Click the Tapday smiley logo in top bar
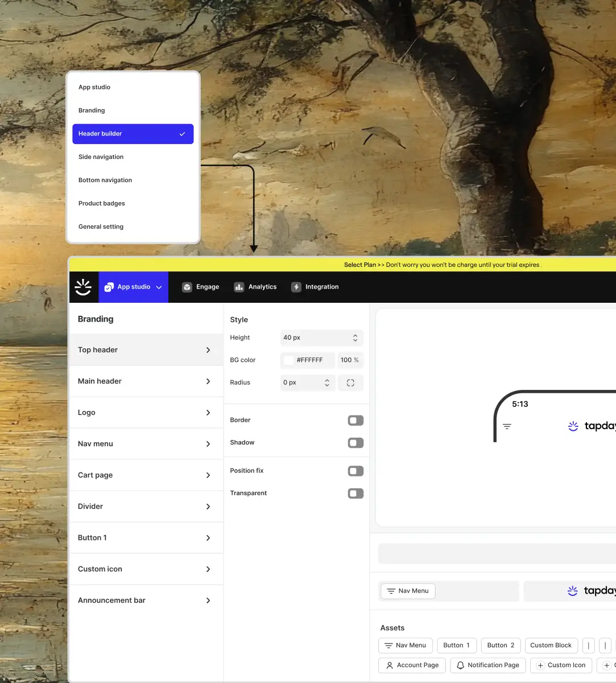 click(x=83, y=287)
